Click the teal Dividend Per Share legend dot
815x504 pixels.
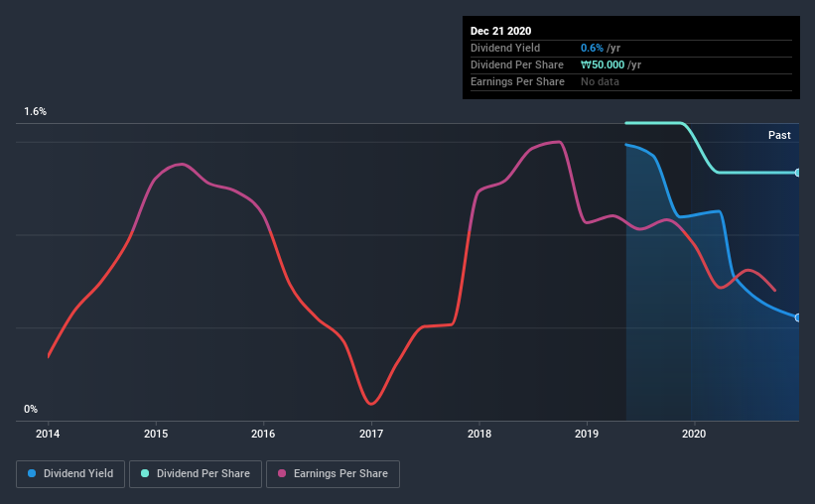(145, 473)
